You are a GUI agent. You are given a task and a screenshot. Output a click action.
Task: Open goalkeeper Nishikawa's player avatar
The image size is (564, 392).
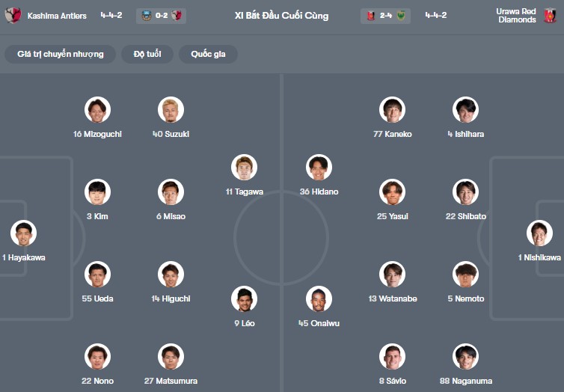(539, 233)
